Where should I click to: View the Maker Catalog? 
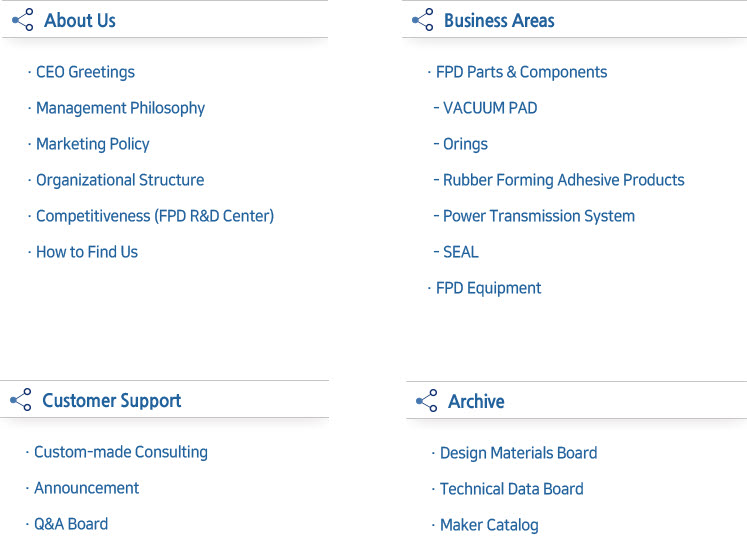point(489,525)
